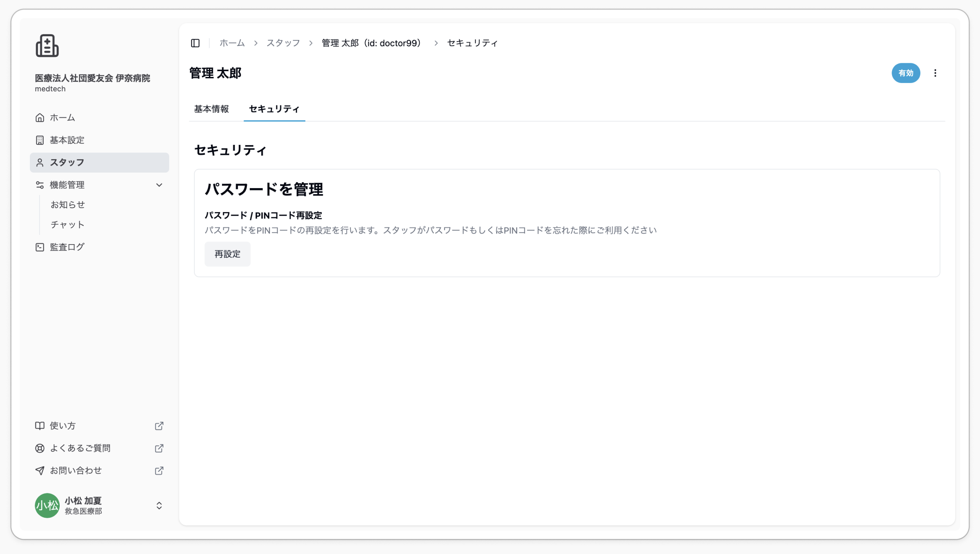Select the セキュリティ tab
Viewport: 980px width, 554px height.
point(274,109)
